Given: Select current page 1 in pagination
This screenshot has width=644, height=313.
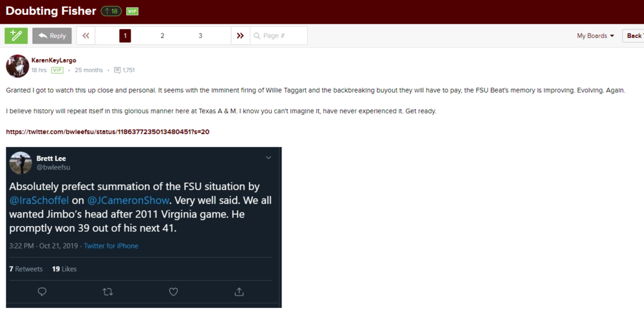Looking at the screenshot, I should (x=125, y=36).
